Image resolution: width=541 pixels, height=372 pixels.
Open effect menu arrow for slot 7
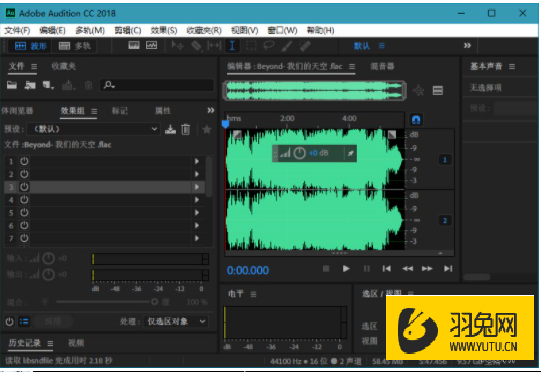[197, 238]
